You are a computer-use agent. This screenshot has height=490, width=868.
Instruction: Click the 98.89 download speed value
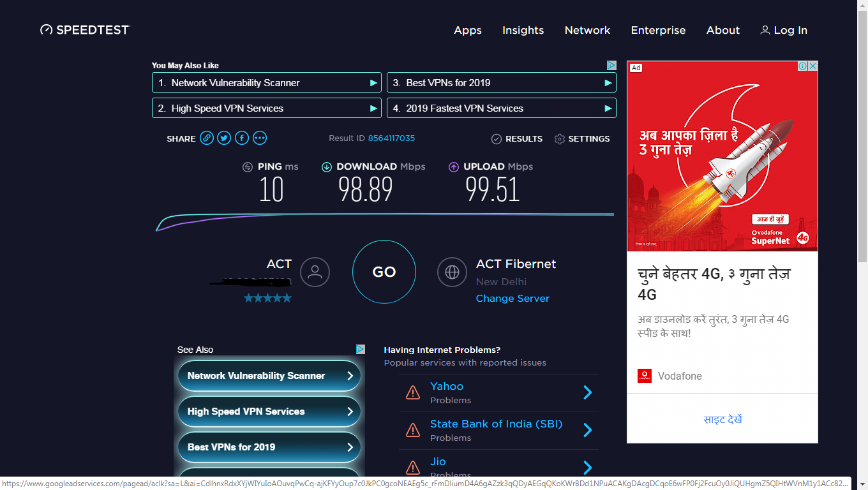coord(366,189)
